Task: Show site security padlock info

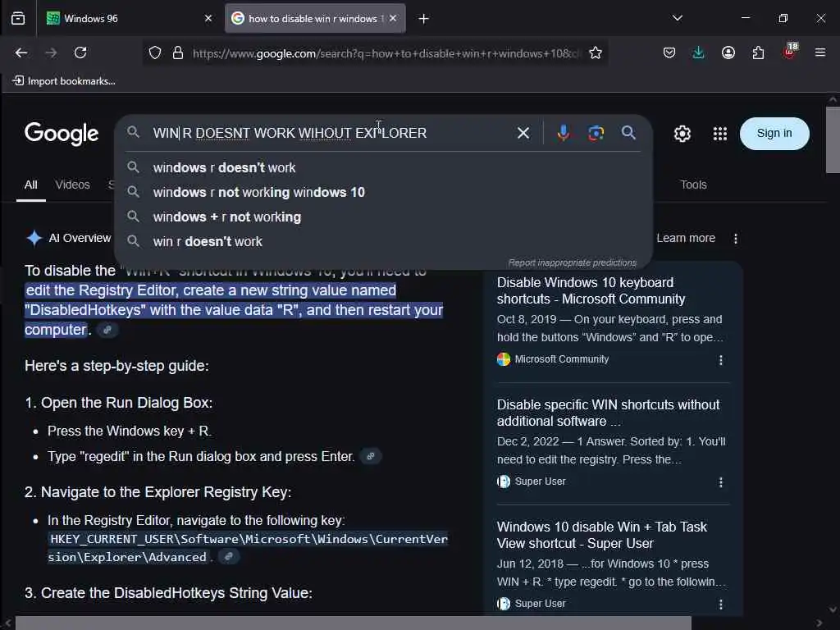Action: 178,52
